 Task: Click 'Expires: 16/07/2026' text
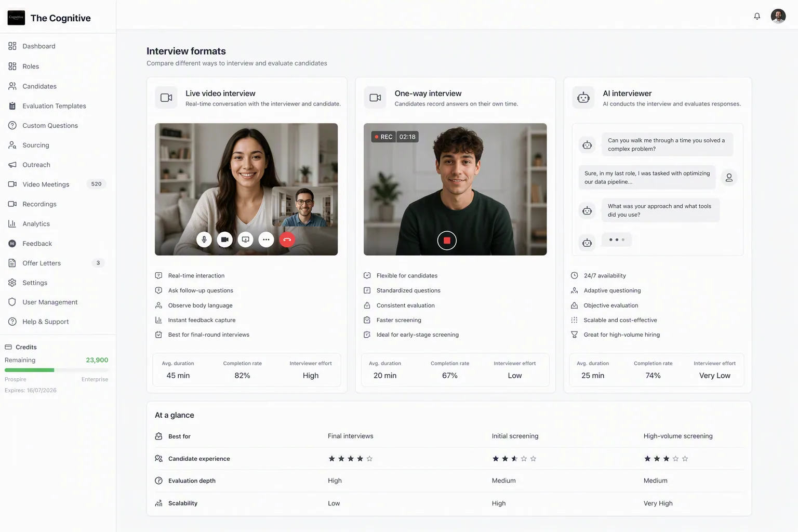click(31, 390)
